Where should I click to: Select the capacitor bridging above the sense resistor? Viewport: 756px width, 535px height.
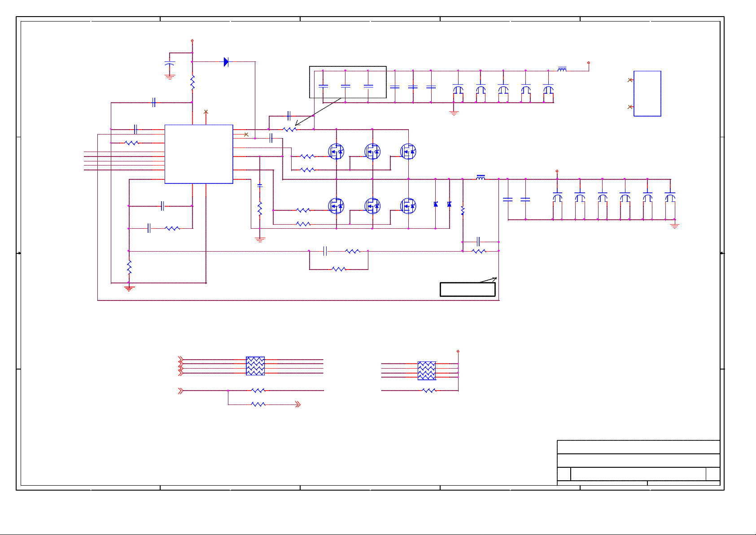point(289,116)
